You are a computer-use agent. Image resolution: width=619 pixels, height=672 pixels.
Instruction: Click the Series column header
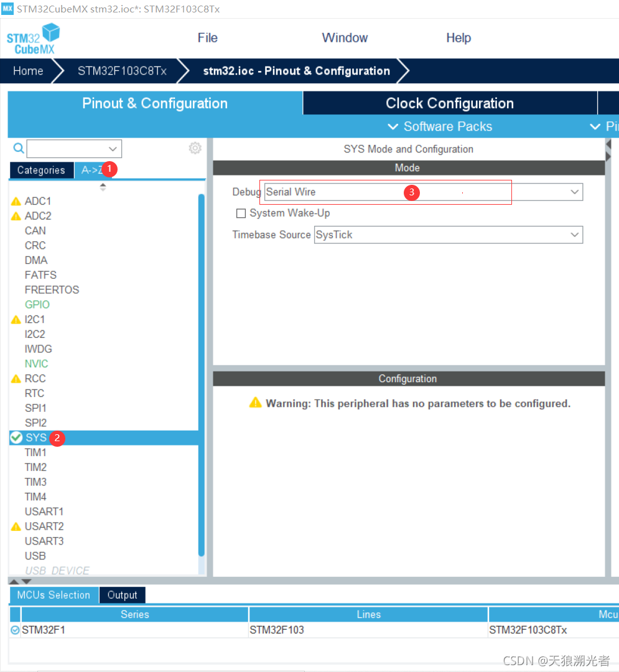point(134,614)
